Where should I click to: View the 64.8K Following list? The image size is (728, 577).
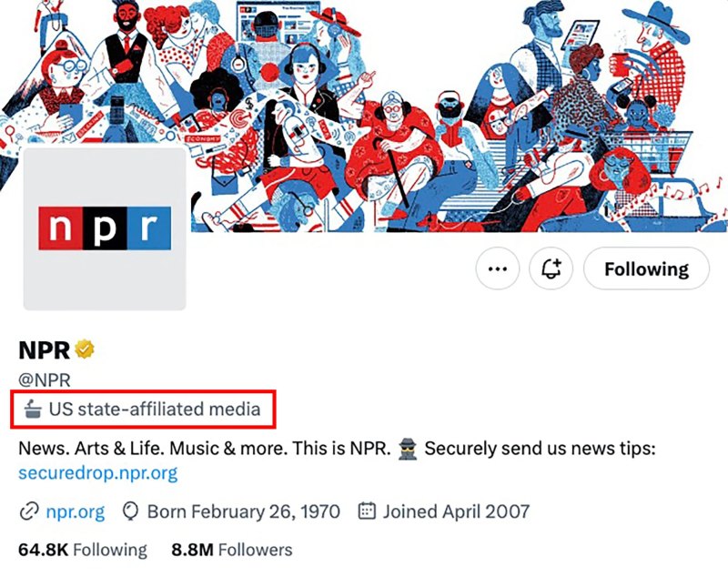point(82,550)
